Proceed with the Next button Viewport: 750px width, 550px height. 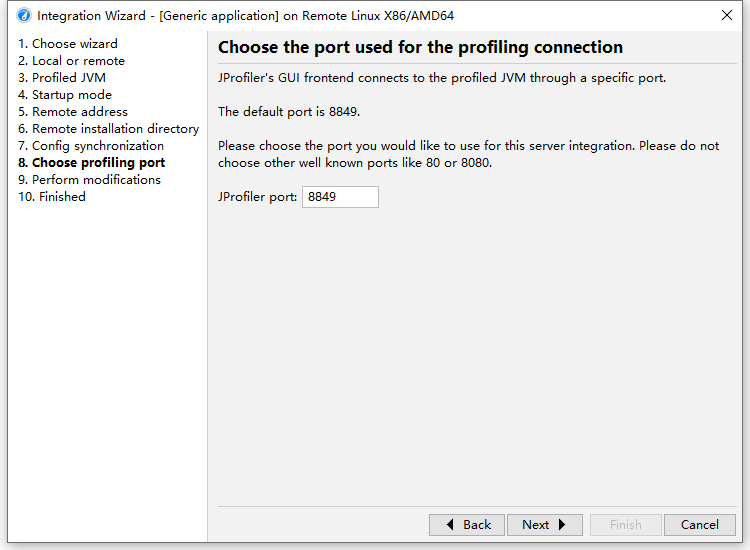[x=546, y=525]
